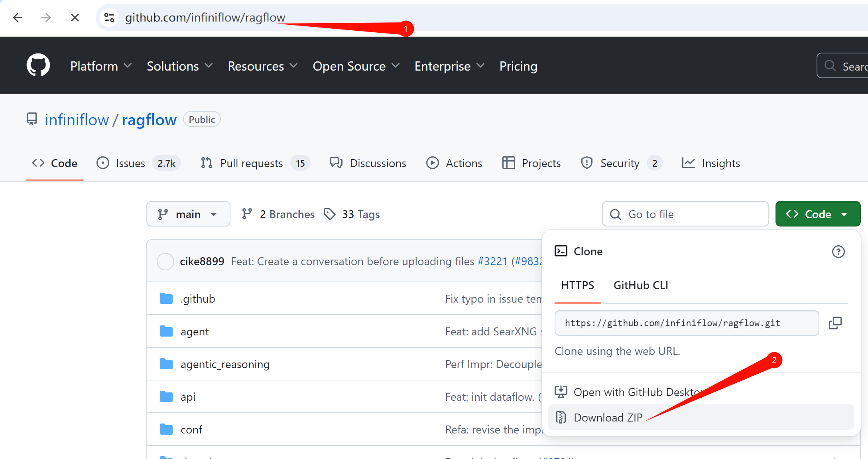The height and width of the screenshot is (459, 868).
Task: Open the Discussions tab
Action: [x=368, y=163]
